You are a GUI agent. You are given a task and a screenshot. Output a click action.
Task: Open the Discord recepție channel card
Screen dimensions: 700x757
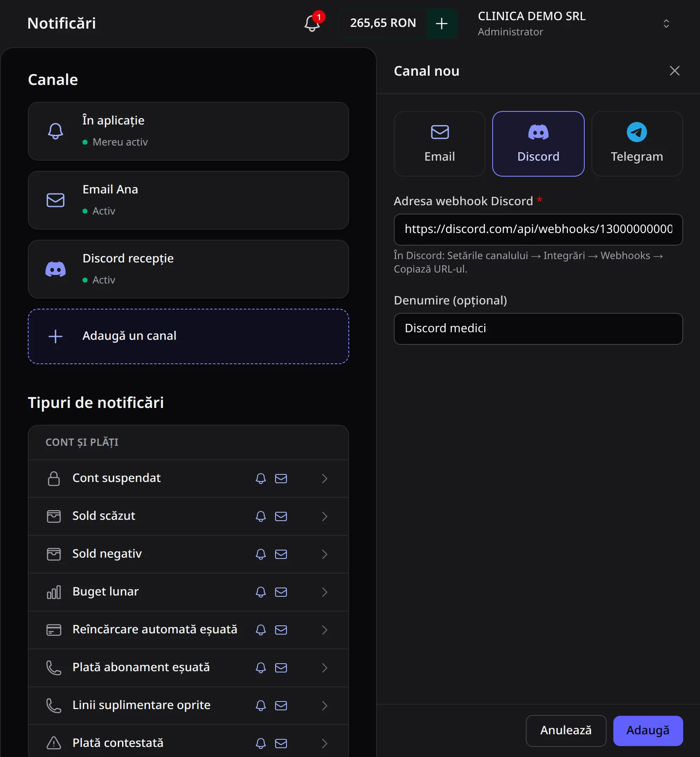coord(188,269)
